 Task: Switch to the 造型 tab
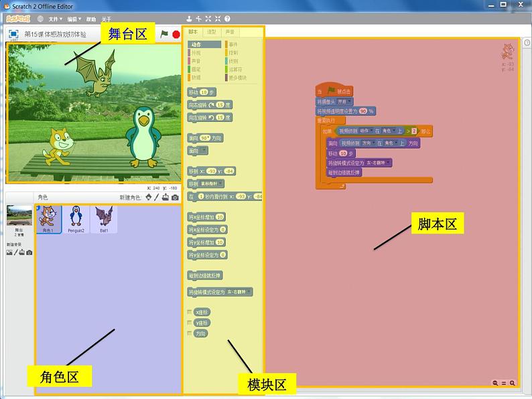[211, 31]
